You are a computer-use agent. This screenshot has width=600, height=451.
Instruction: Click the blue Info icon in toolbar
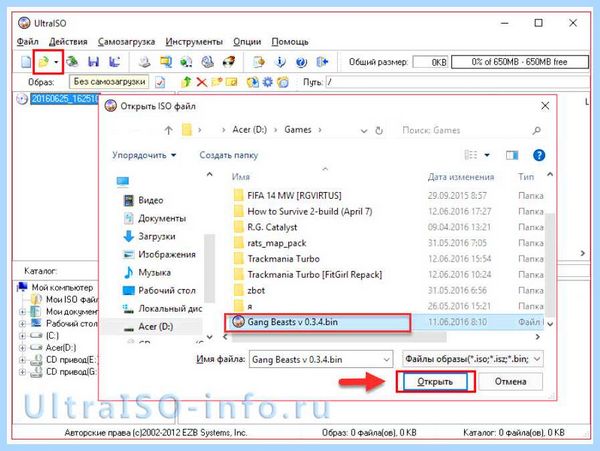coord(280,62)
